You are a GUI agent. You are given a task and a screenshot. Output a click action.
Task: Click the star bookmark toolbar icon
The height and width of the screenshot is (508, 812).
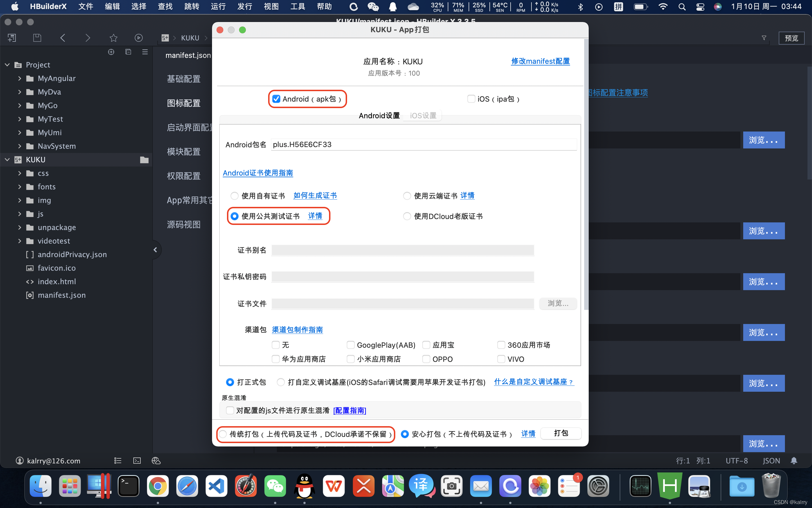tap(113, 38)
